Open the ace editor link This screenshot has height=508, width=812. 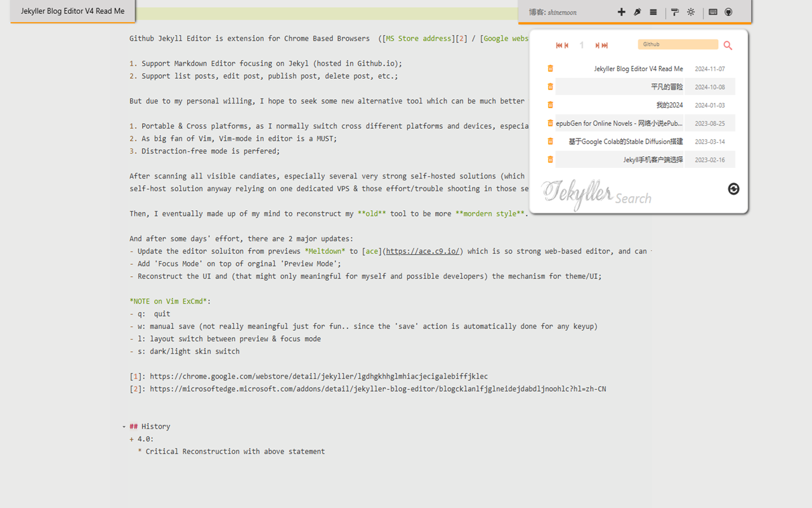pyautogui.click(x=422, y=251)
